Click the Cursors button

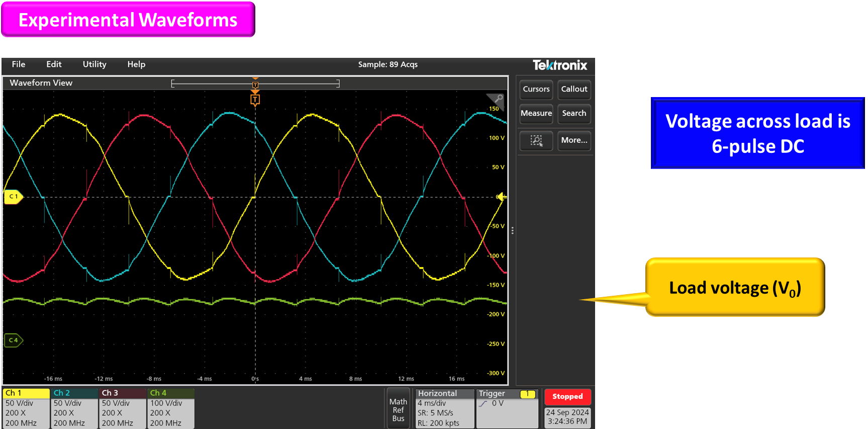click(536, 89)
